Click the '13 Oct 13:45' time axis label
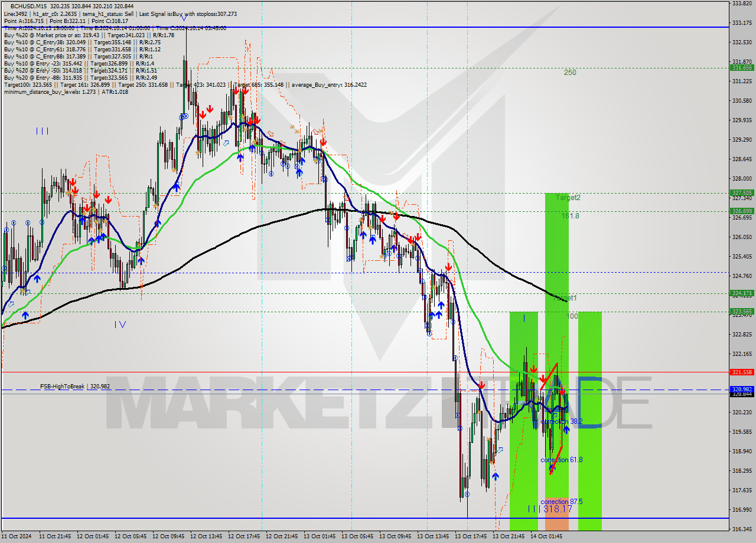 (433, 537)
